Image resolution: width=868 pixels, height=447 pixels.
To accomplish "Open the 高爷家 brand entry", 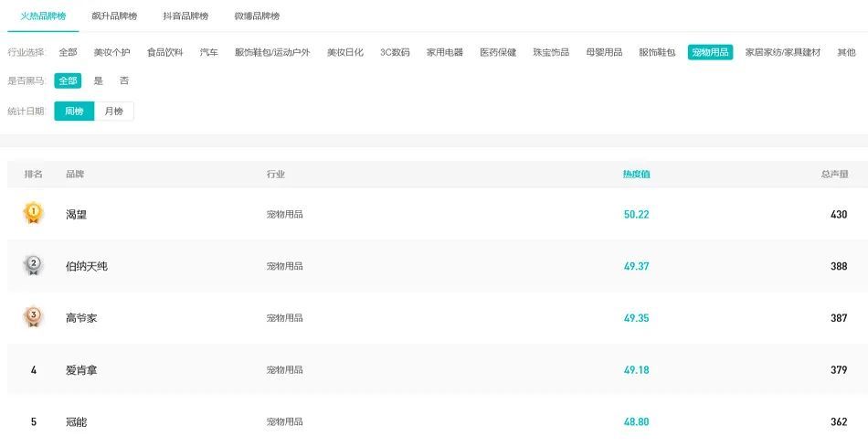I will (81, 318).
